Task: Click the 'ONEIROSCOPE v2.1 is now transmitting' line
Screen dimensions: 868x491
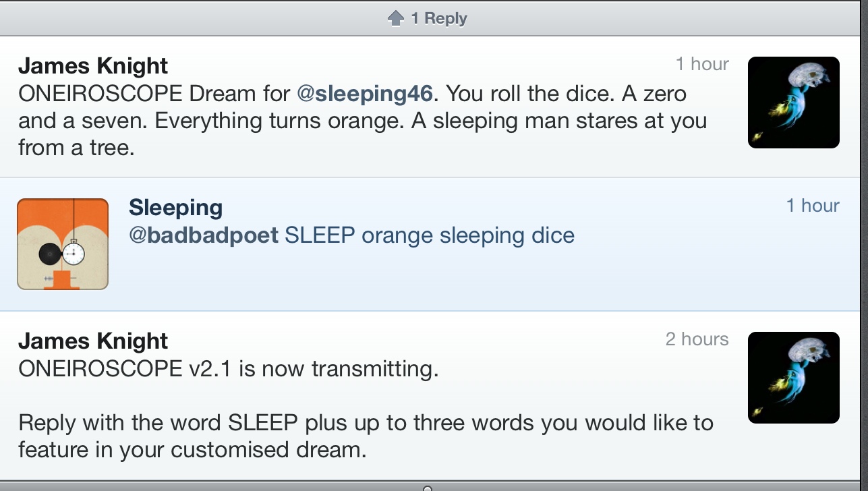Action: tap(228, 369)
